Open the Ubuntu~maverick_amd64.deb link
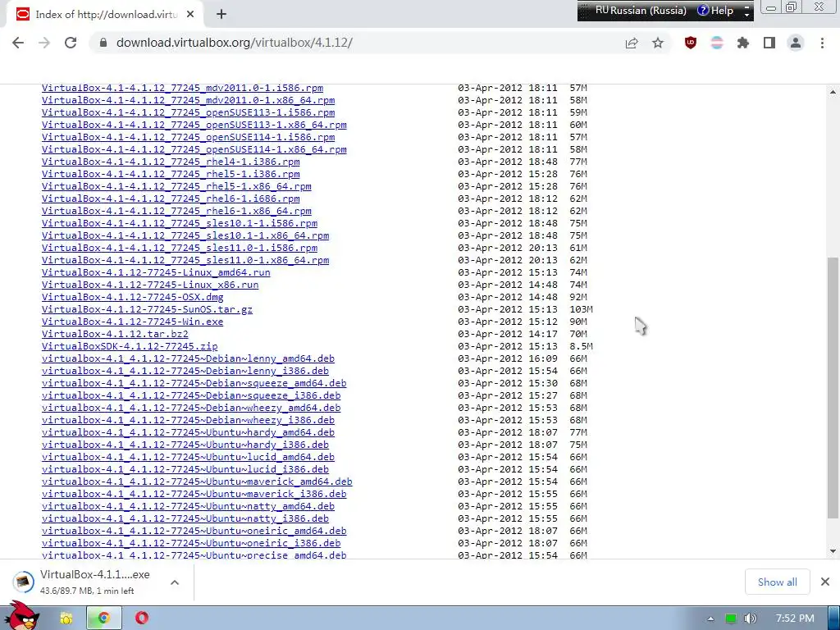 click(x=197, y=482)
